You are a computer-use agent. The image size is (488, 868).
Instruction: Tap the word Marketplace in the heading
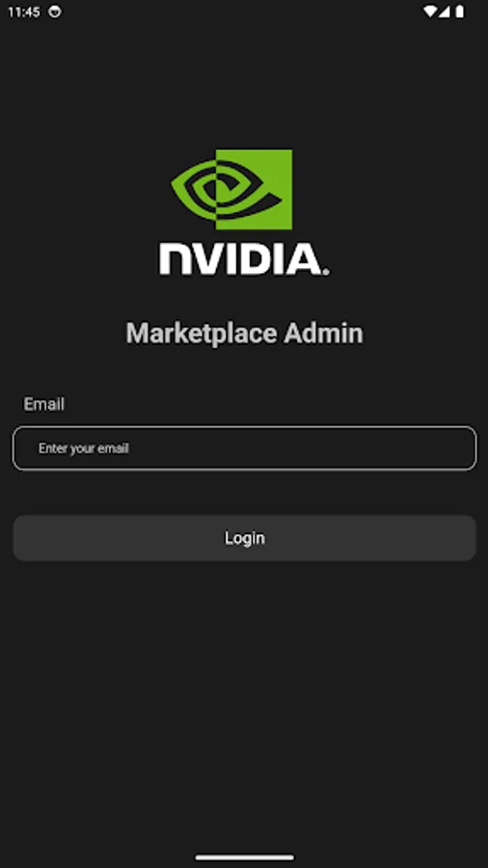pos(202,334)
